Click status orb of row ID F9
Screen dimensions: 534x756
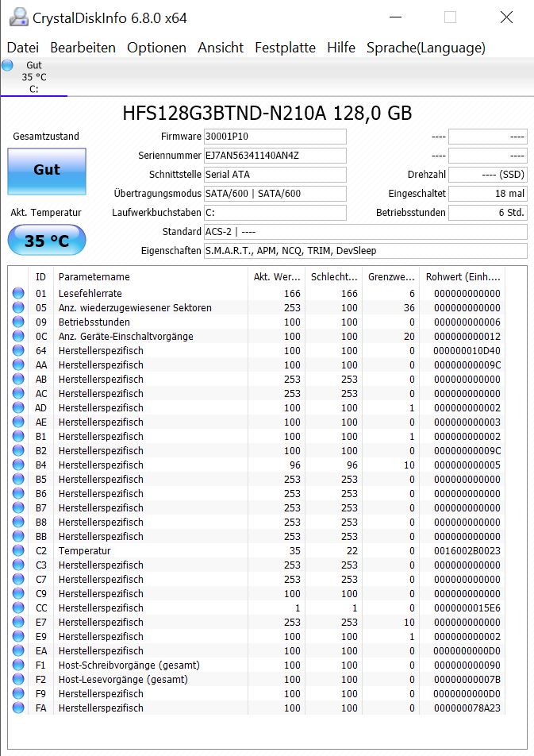coord(18,693)
